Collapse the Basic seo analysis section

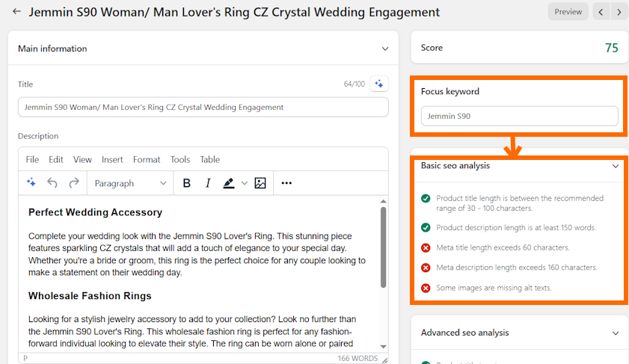click(x=616, y=166)
